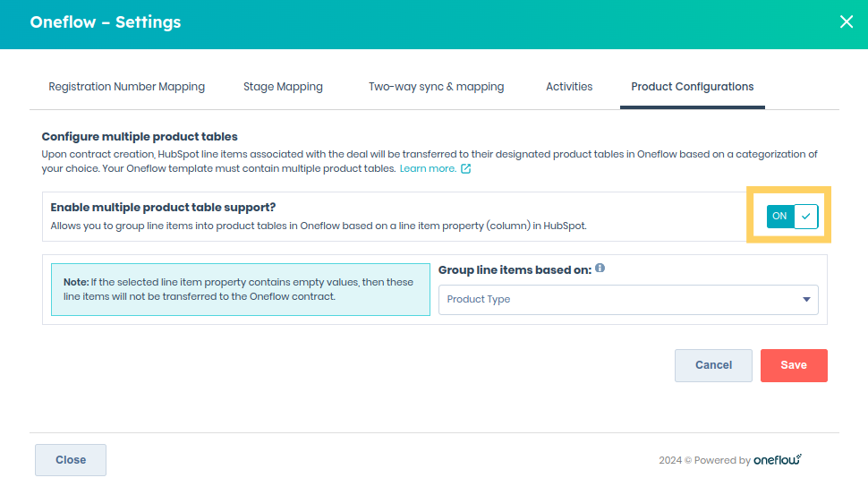Viewport: 868px width, 495px height.
Task: Click the Cancel button
Action: (x=713, y=365)
